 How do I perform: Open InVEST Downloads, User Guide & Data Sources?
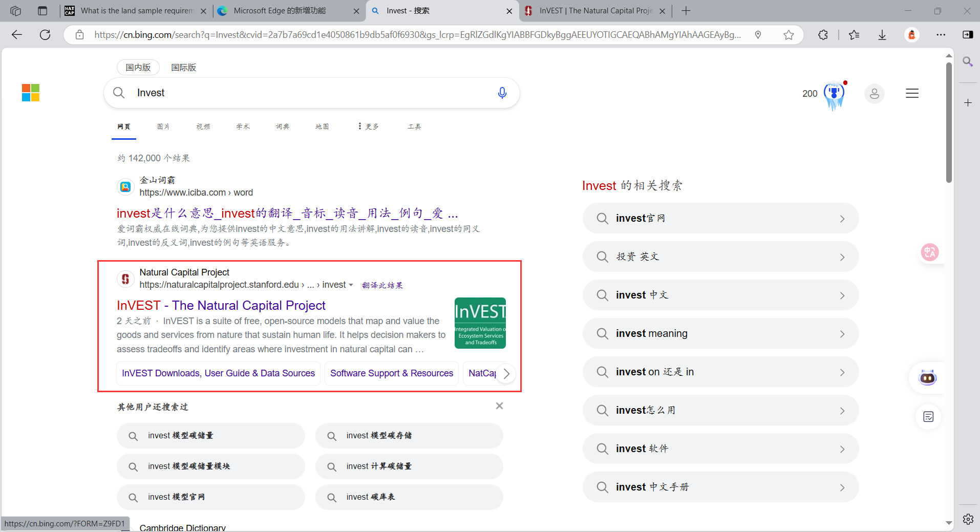218,373
